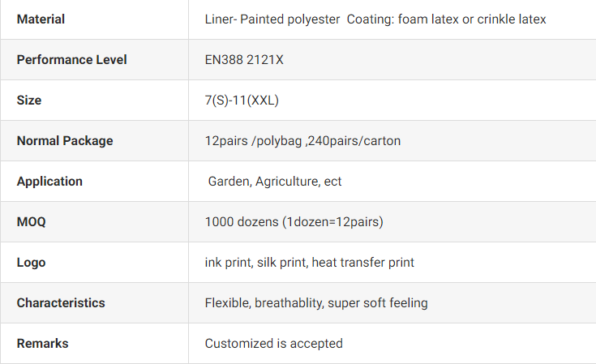Click the '(1dozen=12pairs)' note

[332, 222]
